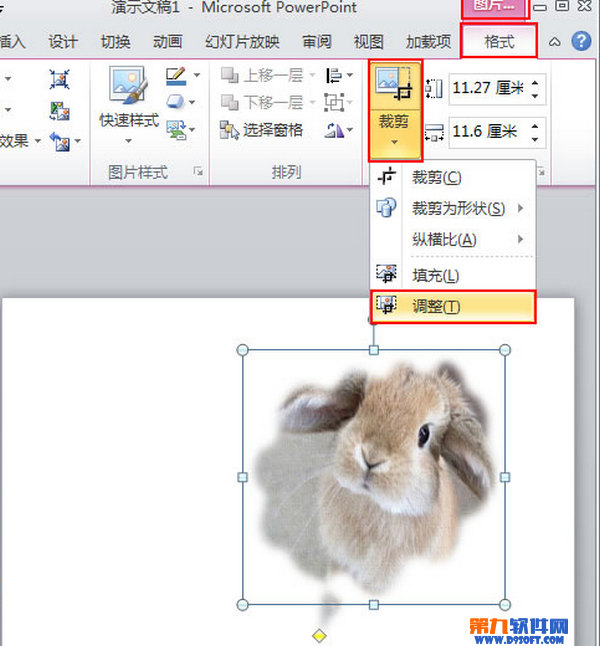
Task: Click the Picture Effects icon
Action: click(176, 102)
